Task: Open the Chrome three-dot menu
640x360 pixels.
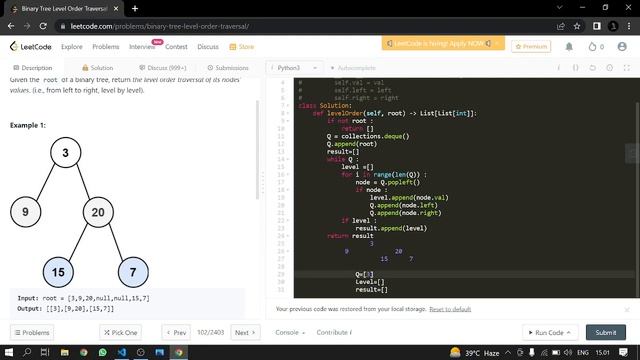Action: (x=629, y=26)
